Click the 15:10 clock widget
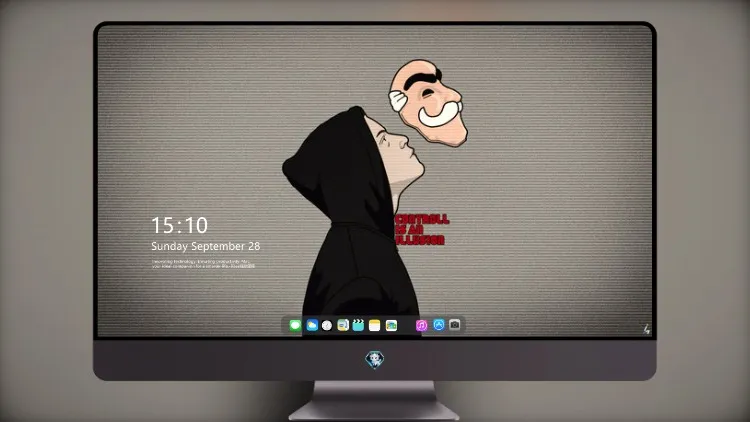The width and height of the screenshot is (750, 422). coord(179,225)
